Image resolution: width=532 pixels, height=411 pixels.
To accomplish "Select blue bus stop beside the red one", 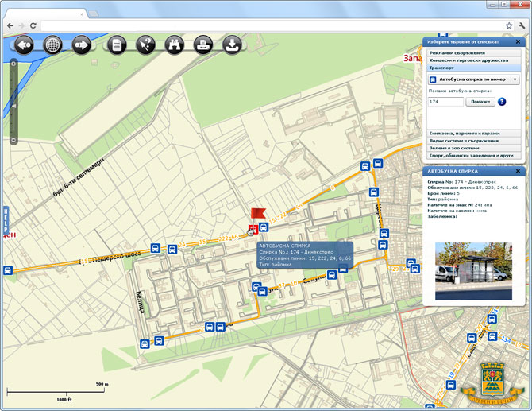I will click(264, 227).
